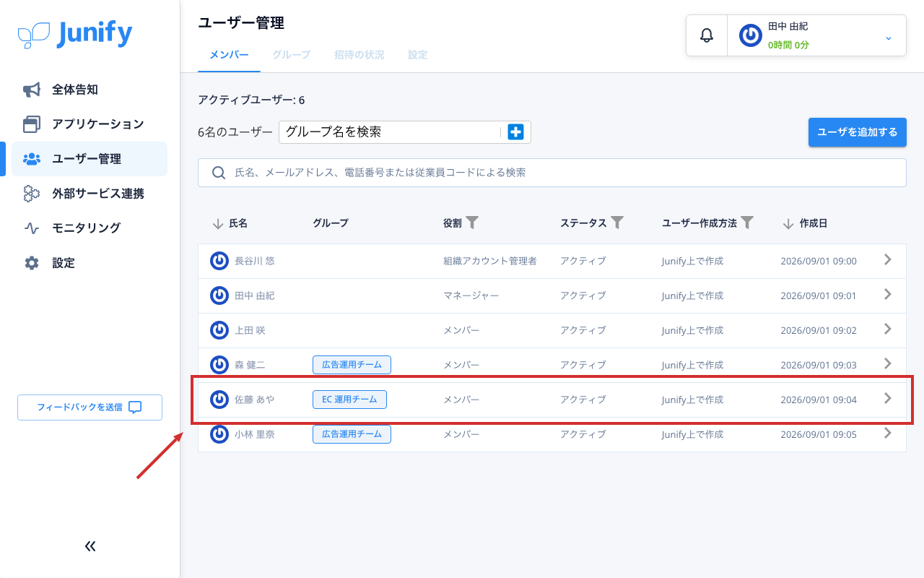This screenshot has height=578, width=924.
Task: Expand row chevron for 小林 里奈
Action: tap(888, 433)
